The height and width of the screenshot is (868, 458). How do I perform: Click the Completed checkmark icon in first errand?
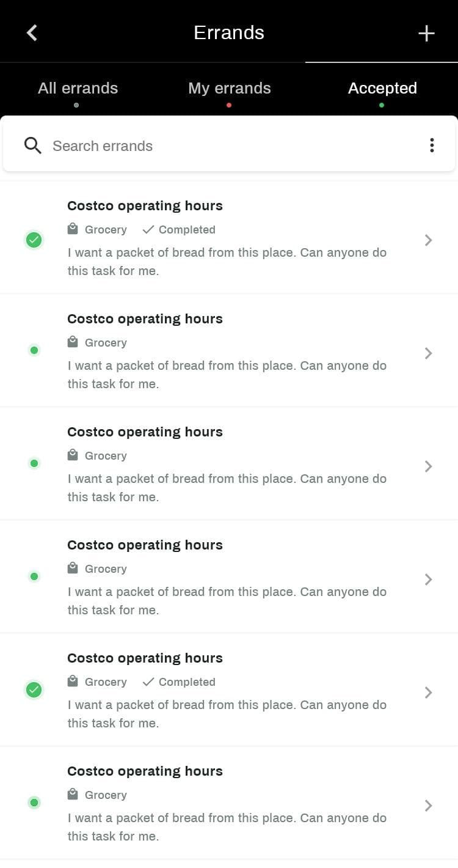148,230
